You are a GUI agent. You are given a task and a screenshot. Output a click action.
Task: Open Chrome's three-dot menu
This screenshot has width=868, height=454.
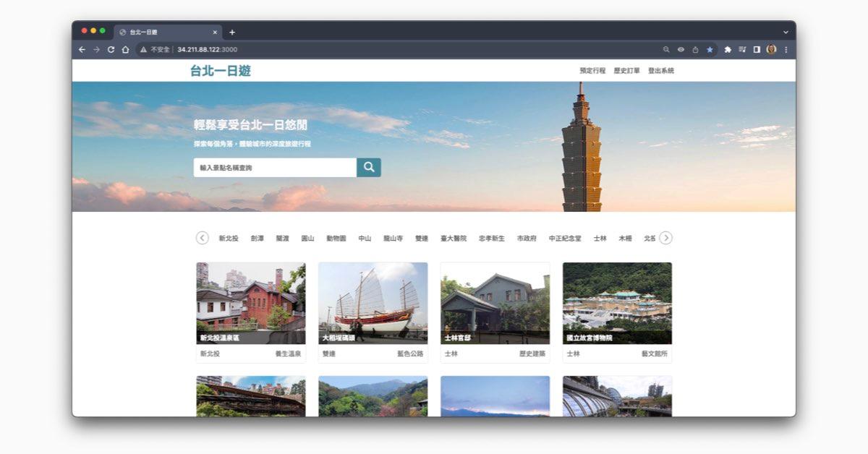click(x=786, y=50)
